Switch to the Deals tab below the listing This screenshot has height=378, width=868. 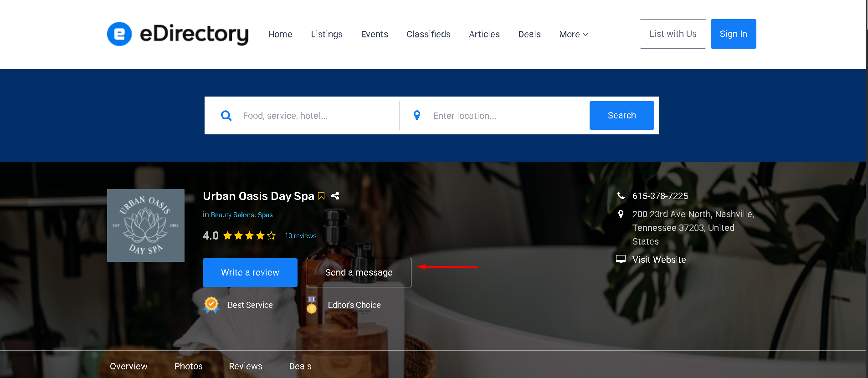click(300, 366)
